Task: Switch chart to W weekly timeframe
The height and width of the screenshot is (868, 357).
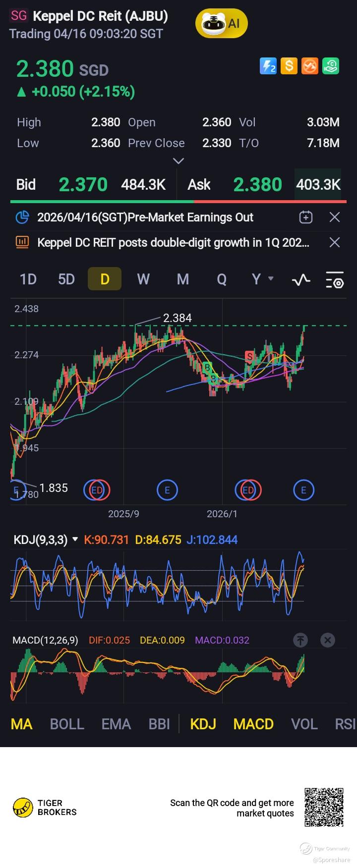Action: pyautogui.click(x=143, y=279)
